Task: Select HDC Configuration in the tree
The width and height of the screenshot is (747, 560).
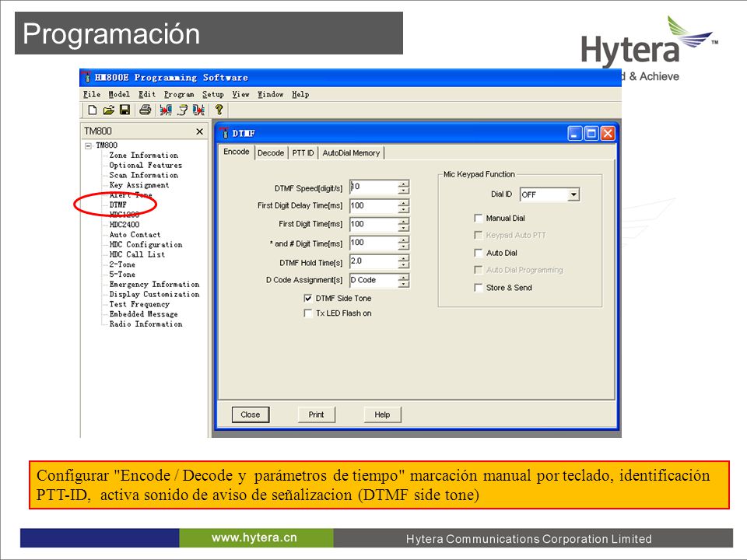Action: coord(146,245)
